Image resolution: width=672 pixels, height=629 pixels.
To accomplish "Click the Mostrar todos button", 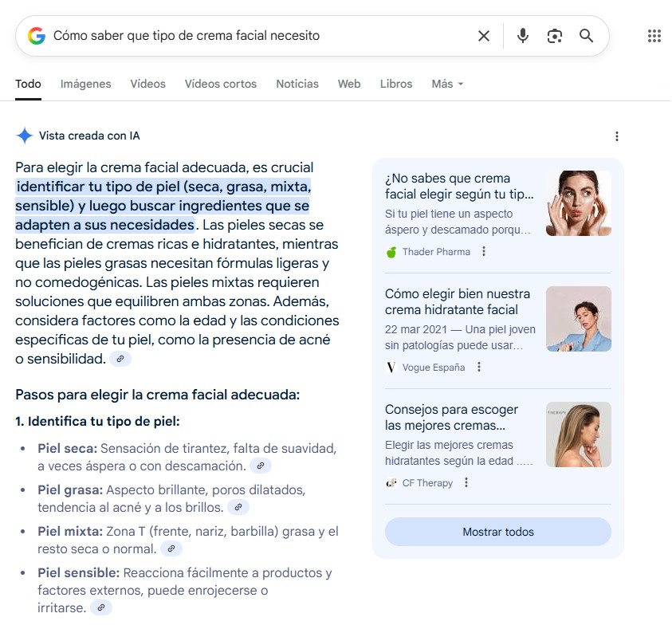I will point(498,531).
